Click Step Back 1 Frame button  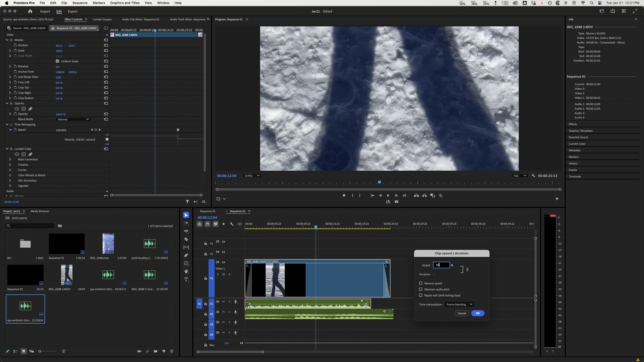coord(380,196)
